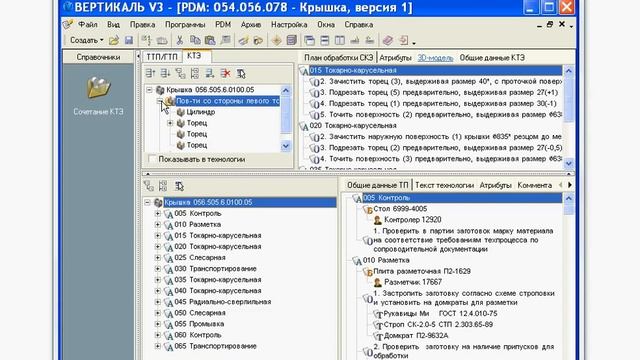Screen dimensions: 640x360
Task: Open file with the folder toolbar icon
Action: click(114, 40)
